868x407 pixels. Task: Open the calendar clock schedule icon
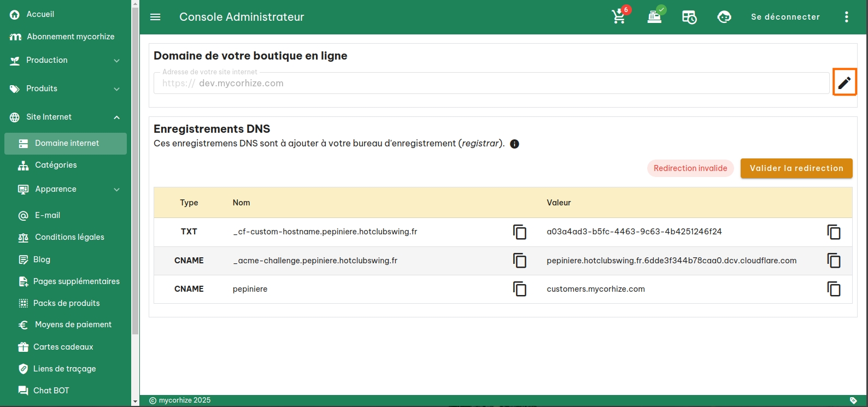(x=689, y=17)
